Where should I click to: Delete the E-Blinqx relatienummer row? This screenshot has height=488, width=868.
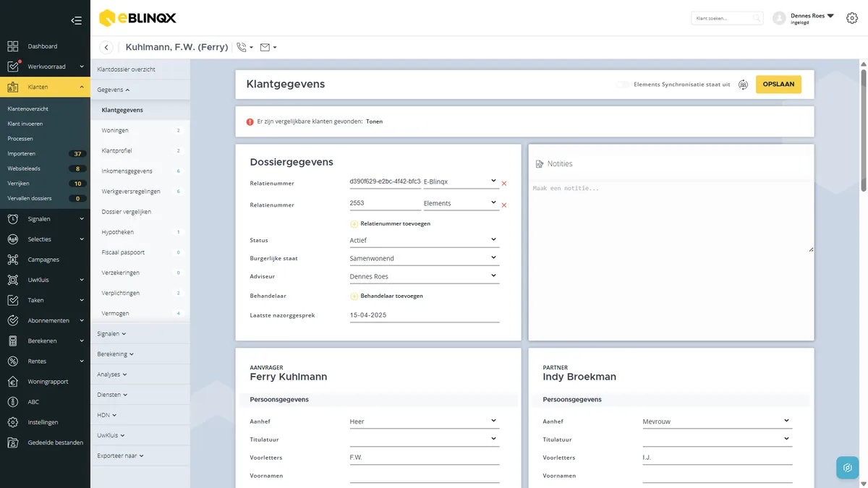(504, 184)
